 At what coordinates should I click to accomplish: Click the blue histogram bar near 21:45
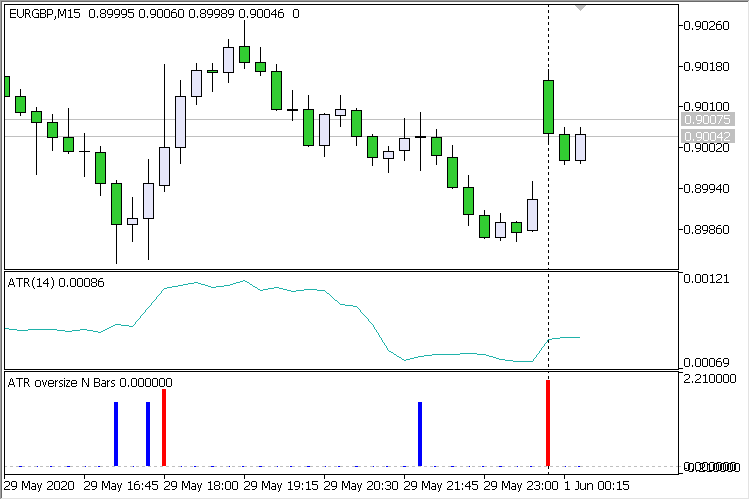(420, 434)
